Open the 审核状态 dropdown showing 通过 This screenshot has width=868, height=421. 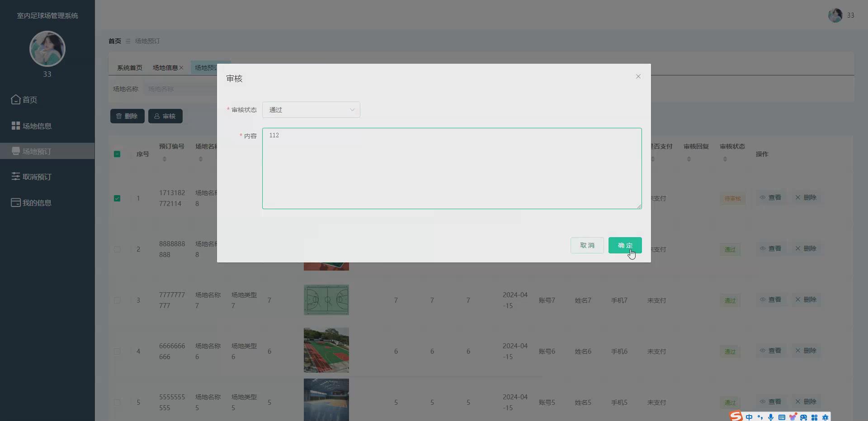(311, 110)
